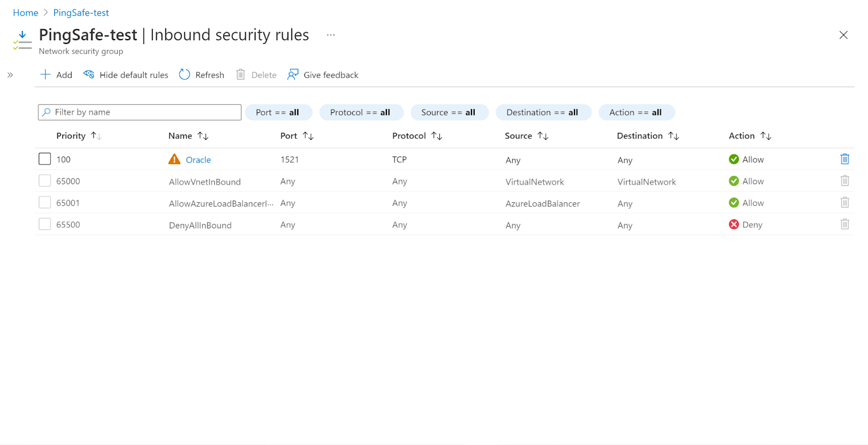Delete the Oracle rule via trash icon
The height and width of the screenshot is (445, 868).
tap(845, 159)
